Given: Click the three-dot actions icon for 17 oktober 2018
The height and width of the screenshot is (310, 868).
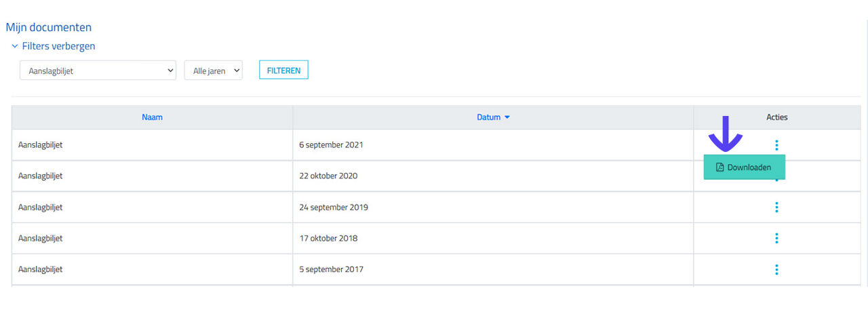Looking at the screenshot, I should [x=776, y=238].
